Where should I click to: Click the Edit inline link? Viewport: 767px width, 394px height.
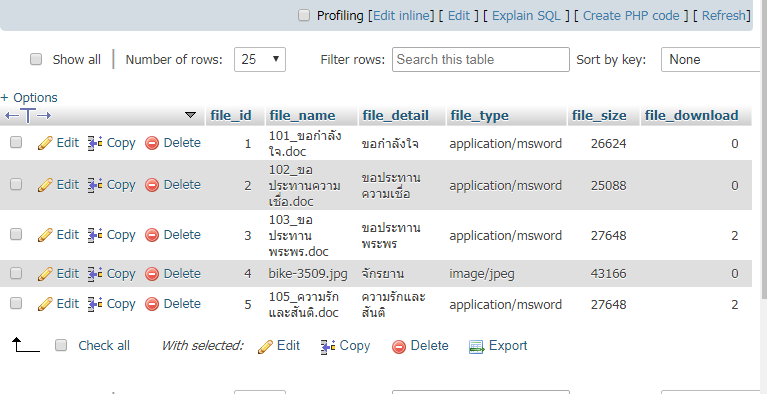pos(403,16)
